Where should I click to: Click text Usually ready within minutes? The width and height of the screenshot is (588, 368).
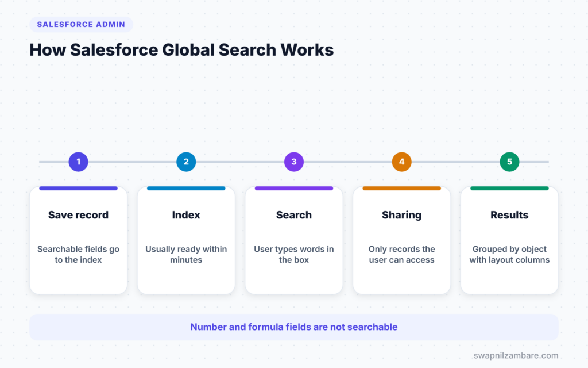pos(186,255)
